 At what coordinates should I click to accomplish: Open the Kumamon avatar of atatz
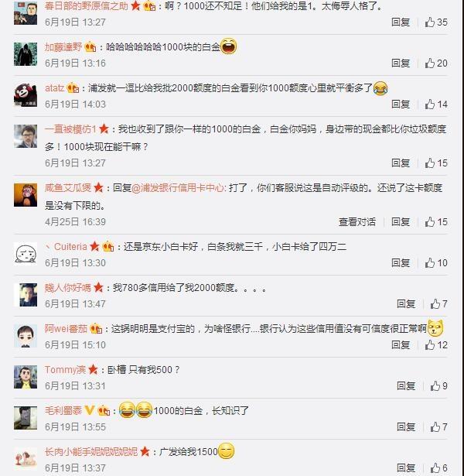coord(26,95)
